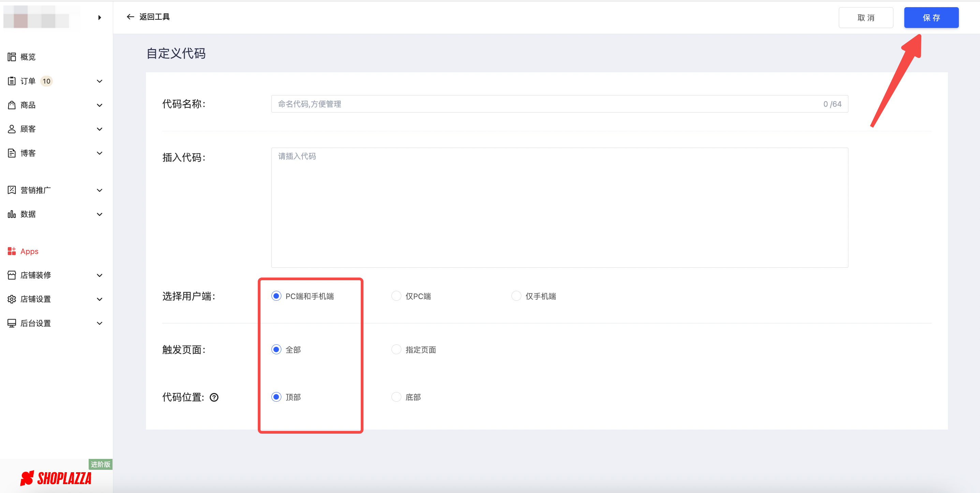Expand the 商品 menu chevron
980x493 pixels.
100,105
